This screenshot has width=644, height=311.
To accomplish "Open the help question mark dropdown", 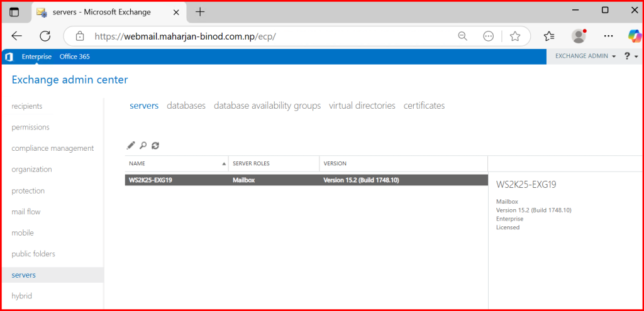I will (x=630, y=57).
